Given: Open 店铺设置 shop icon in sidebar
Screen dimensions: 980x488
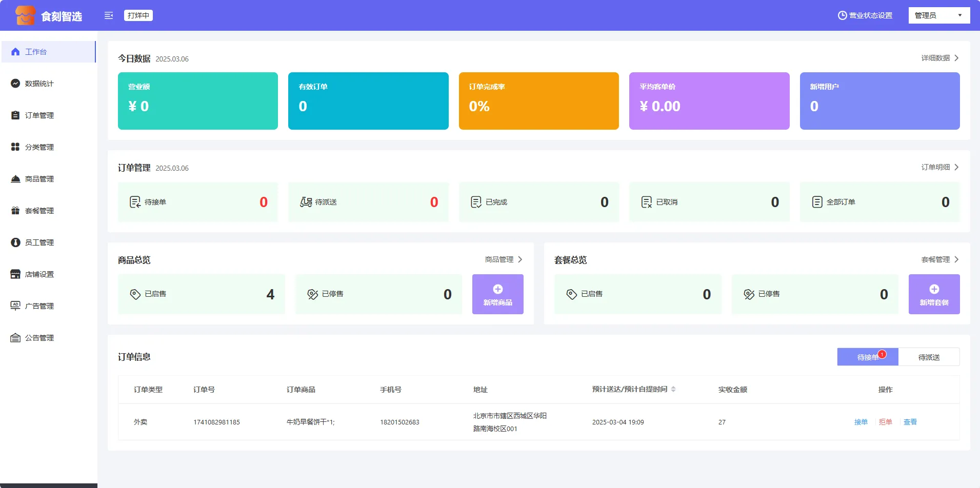Looking at the screenshot, I should (15, 274).
